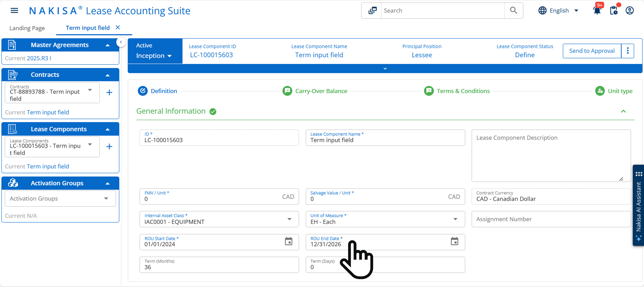The width and height of the screenshot is (644, 287).
Task: Collapse the Master Agreements section
Action: pos(108,45)
